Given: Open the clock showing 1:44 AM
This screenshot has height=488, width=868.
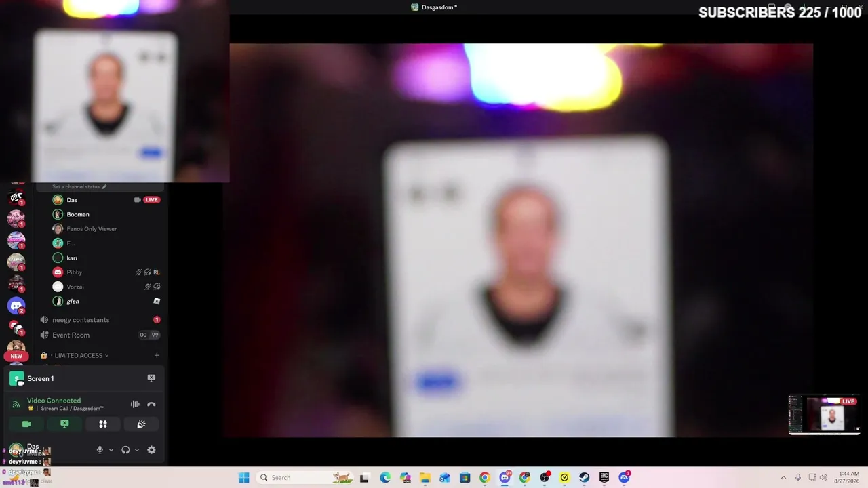Looking at the screenshot, I should coord(848,478).
